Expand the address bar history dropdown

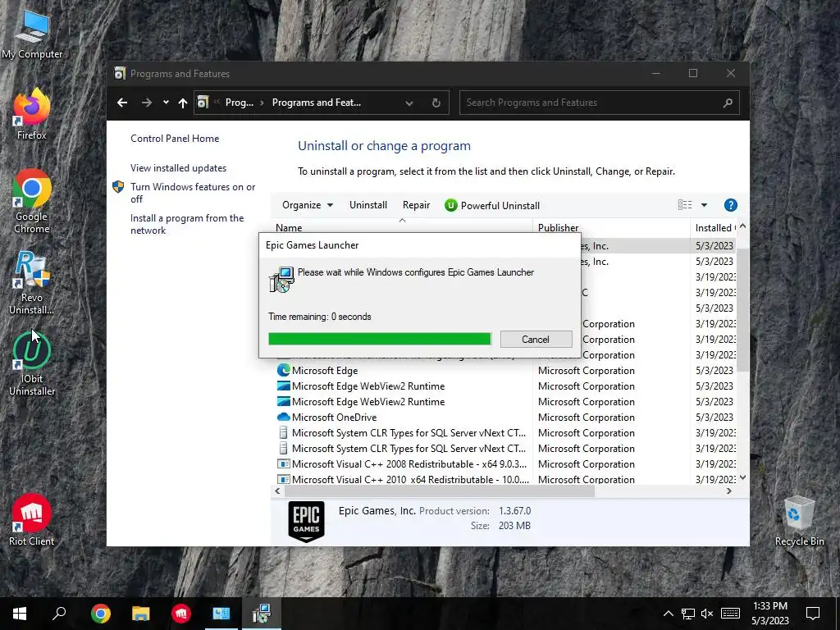409,103
